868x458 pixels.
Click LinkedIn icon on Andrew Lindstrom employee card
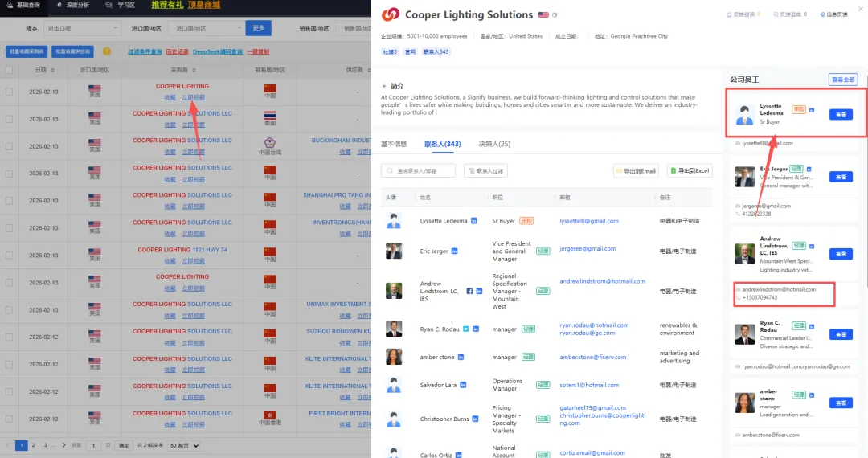812,246
